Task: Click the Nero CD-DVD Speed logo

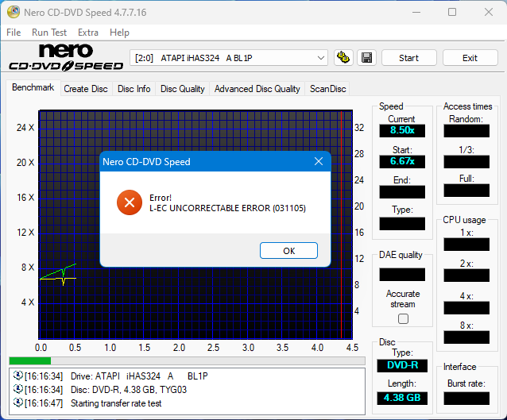Action: coord(66,57)
